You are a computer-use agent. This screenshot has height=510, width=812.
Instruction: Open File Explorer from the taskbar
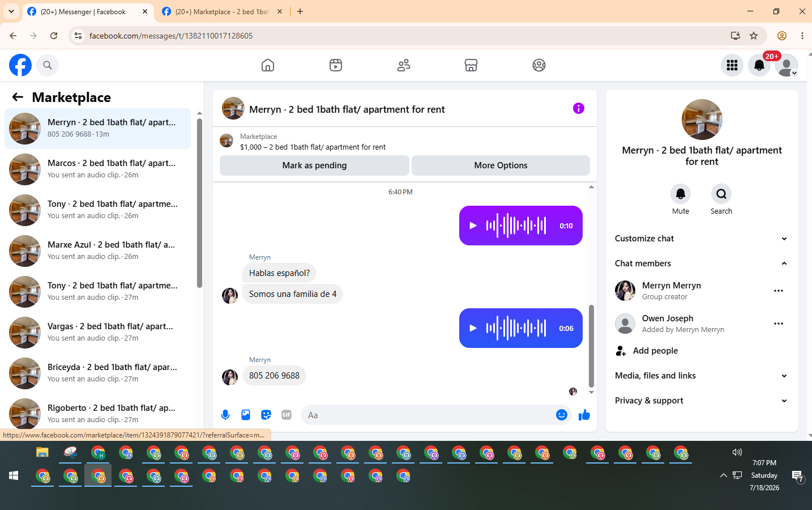(42, 452)
